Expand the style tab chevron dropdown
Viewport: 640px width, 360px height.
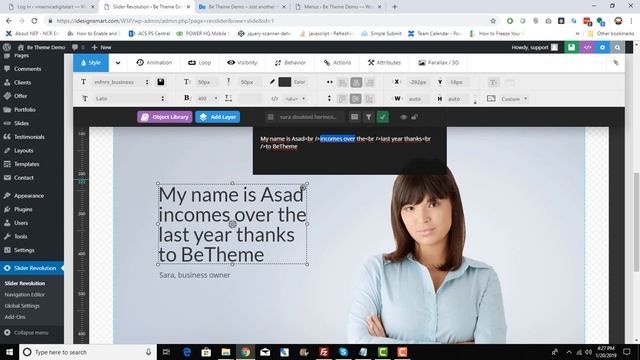pos(118,63)
